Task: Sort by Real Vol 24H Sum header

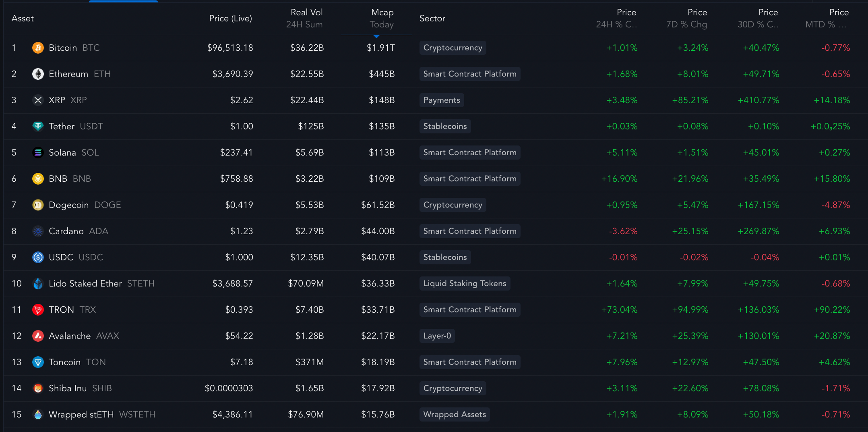Action: point(305,19)
